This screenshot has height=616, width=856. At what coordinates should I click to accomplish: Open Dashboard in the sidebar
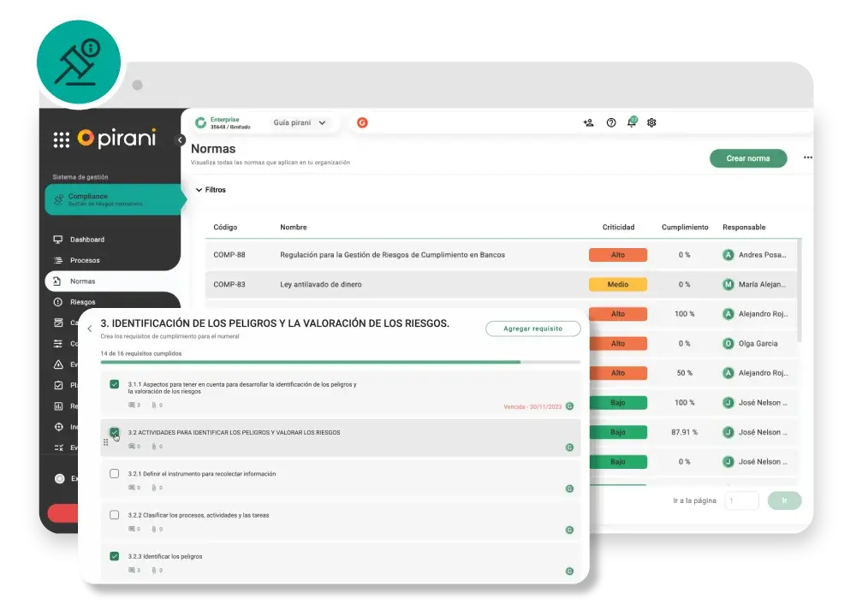[86, 240]
